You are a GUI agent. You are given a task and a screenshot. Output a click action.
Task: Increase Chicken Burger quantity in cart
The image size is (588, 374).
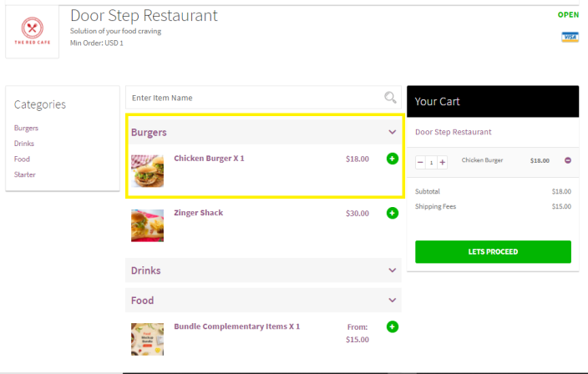point(443,162)
